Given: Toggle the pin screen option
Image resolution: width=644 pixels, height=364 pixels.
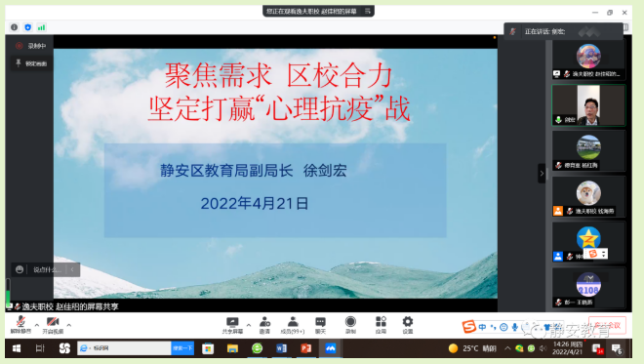Looking at the screenshot, I should coord(31,63).
